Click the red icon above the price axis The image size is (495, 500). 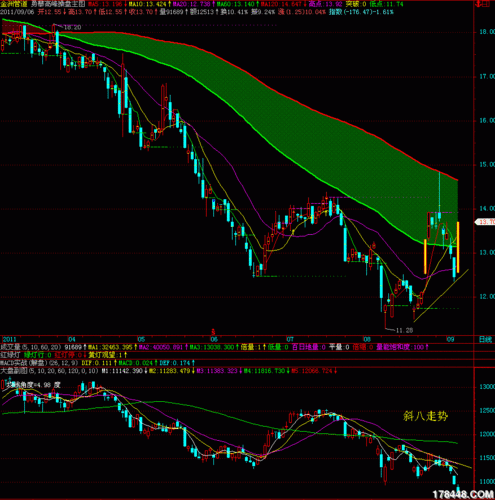483,4
